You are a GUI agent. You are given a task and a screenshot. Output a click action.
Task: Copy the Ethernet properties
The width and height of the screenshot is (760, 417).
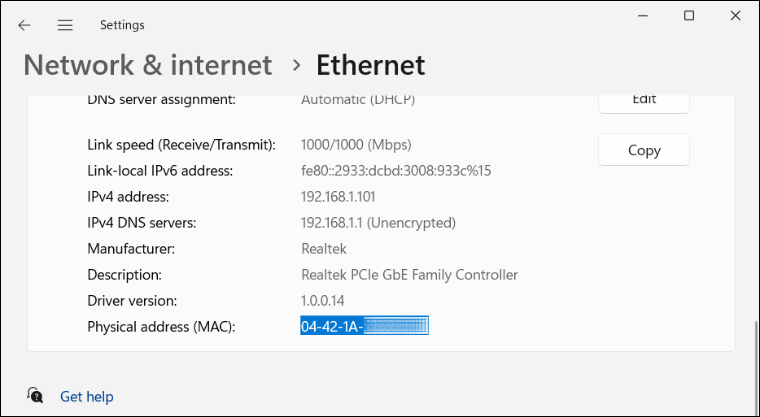(644, 150)
